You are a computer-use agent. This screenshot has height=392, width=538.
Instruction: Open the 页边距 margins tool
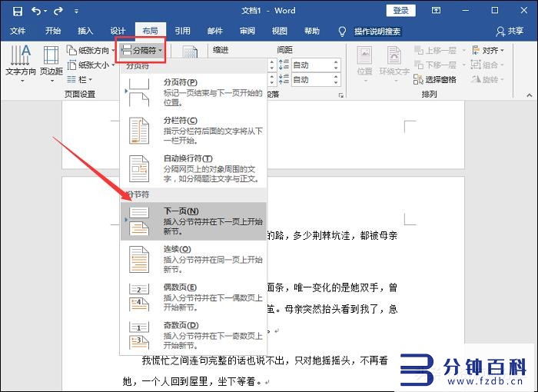coord(51,65)
